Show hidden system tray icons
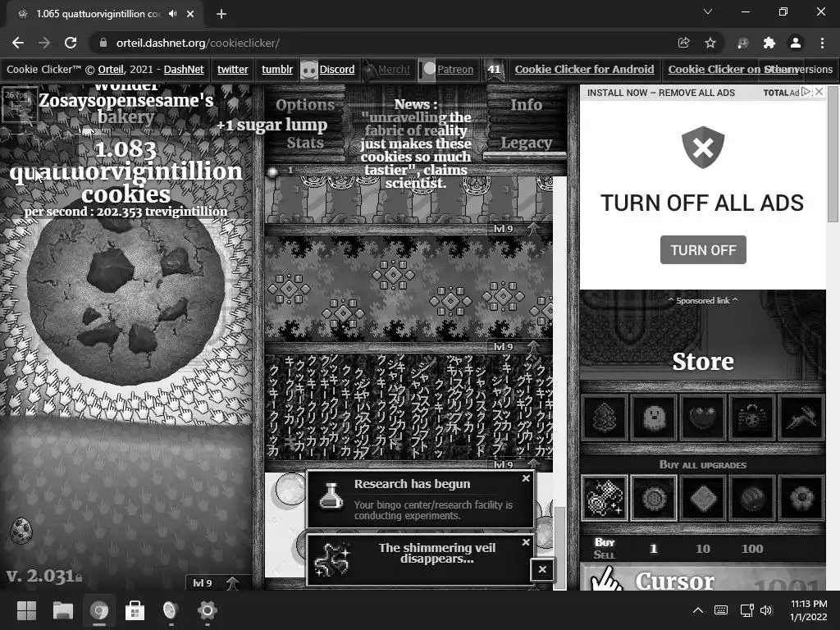This screenshot has width=840, height=630. [698, 610]
